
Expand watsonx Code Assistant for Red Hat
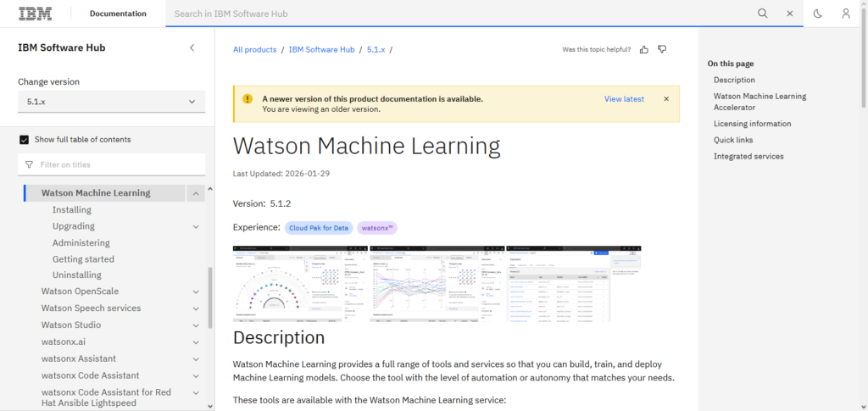pyautogui.click(x=196, y=392)
